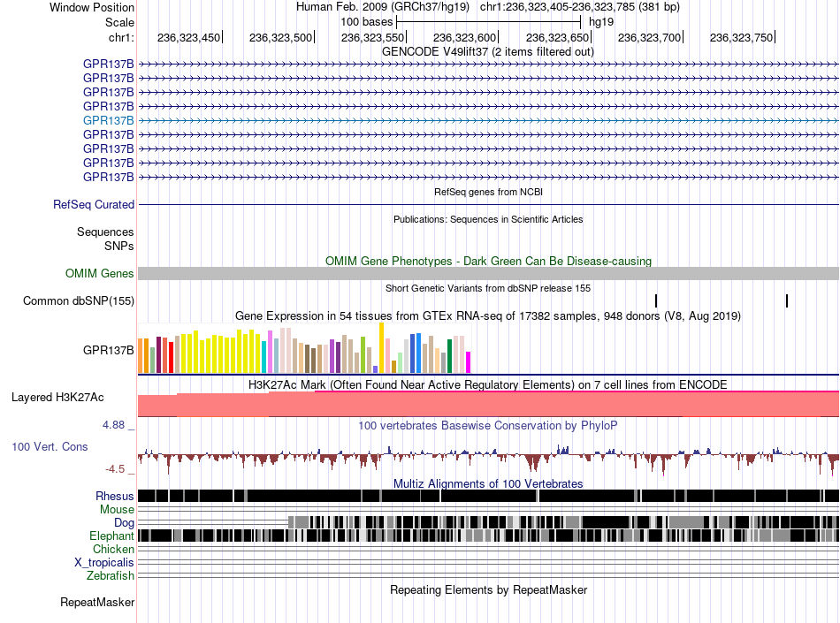Open the Common dbSNP(155) track label

pos(79,300)
